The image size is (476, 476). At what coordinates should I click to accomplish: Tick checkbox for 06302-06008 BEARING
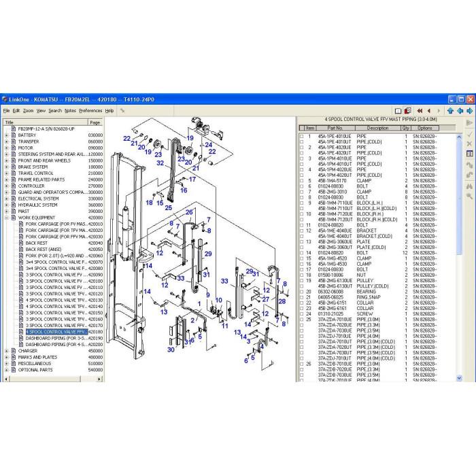pos(301,292)
